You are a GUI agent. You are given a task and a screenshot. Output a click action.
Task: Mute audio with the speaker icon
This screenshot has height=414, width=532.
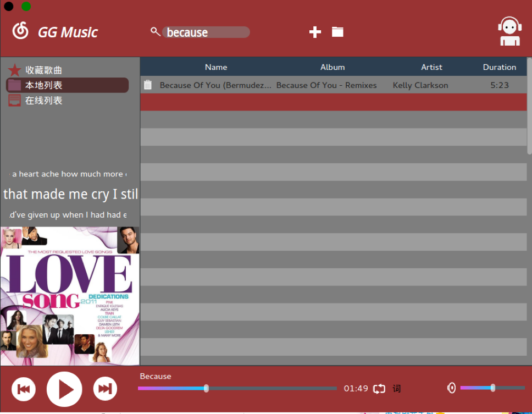tap(451, 388)
